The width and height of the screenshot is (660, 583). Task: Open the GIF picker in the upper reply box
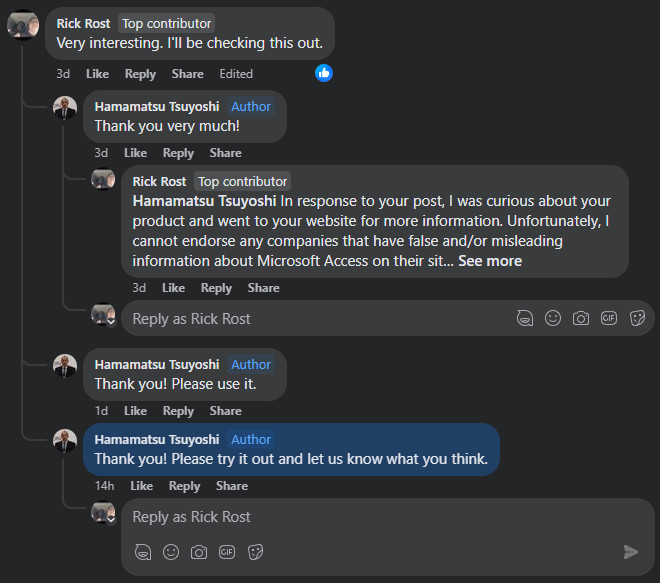(x=609, y=318)
